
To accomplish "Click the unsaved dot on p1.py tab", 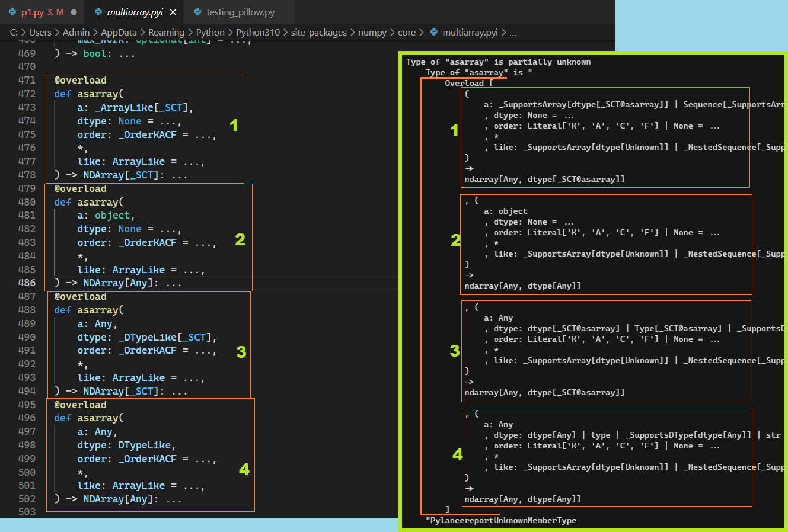I will (x=74, y=12).
